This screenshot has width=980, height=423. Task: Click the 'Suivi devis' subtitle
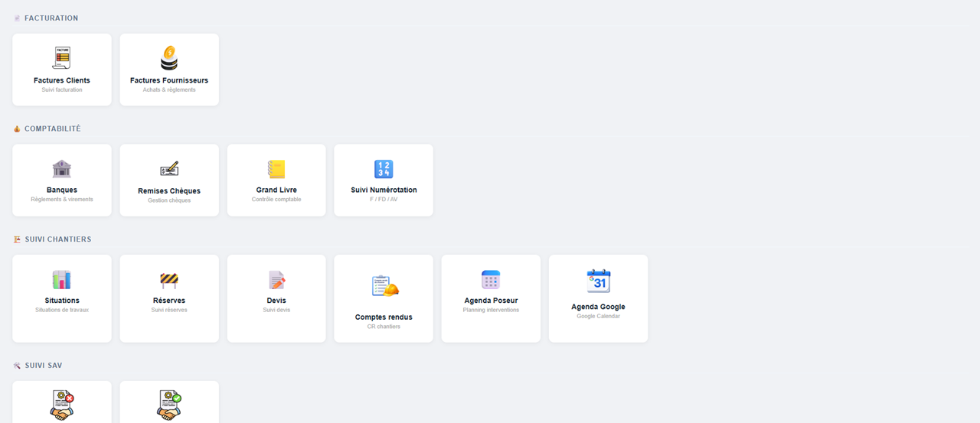(276, 310)
